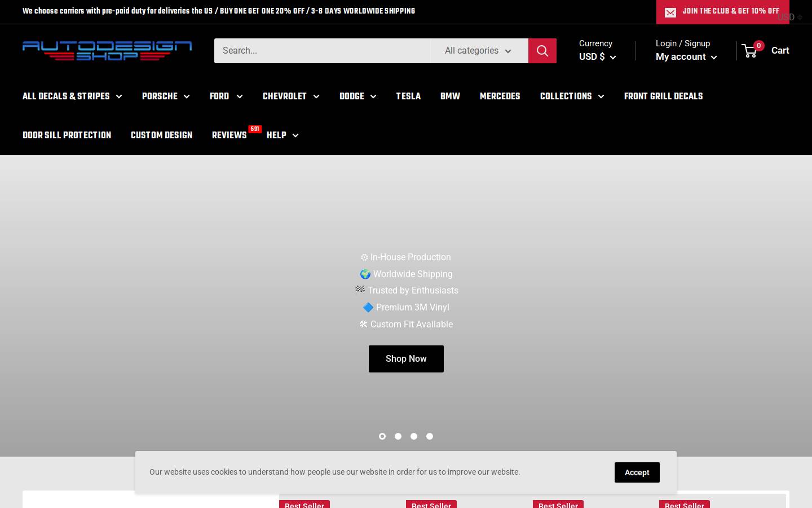Click the envelope icon in Join the Club
The width and height of the screenshot is (812, 508).
tap(670, 12)
